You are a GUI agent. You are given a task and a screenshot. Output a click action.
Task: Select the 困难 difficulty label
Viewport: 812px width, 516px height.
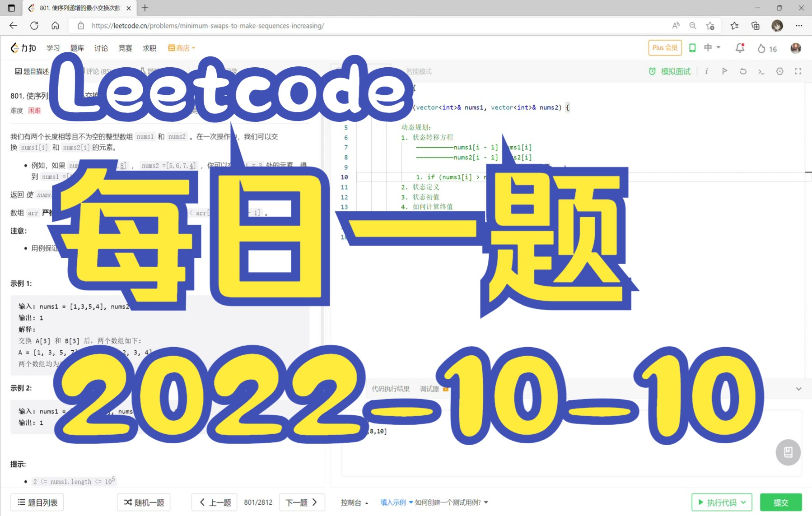35,111
